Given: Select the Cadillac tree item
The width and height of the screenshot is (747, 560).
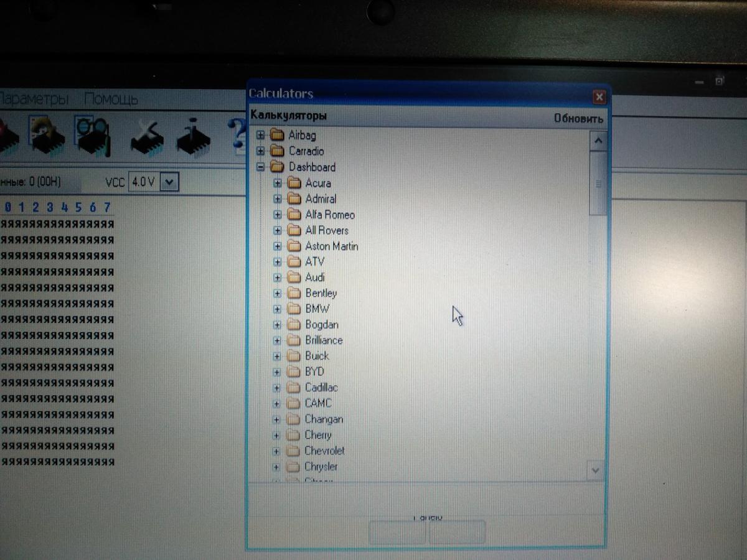Looking at the screenshot, I should [x=321, y=388].
